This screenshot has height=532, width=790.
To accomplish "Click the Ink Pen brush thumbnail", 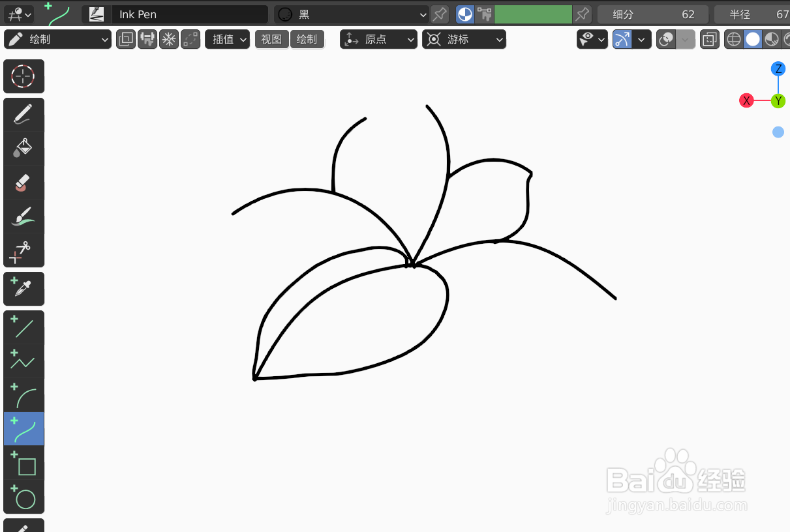I will (x=97, y=14).
